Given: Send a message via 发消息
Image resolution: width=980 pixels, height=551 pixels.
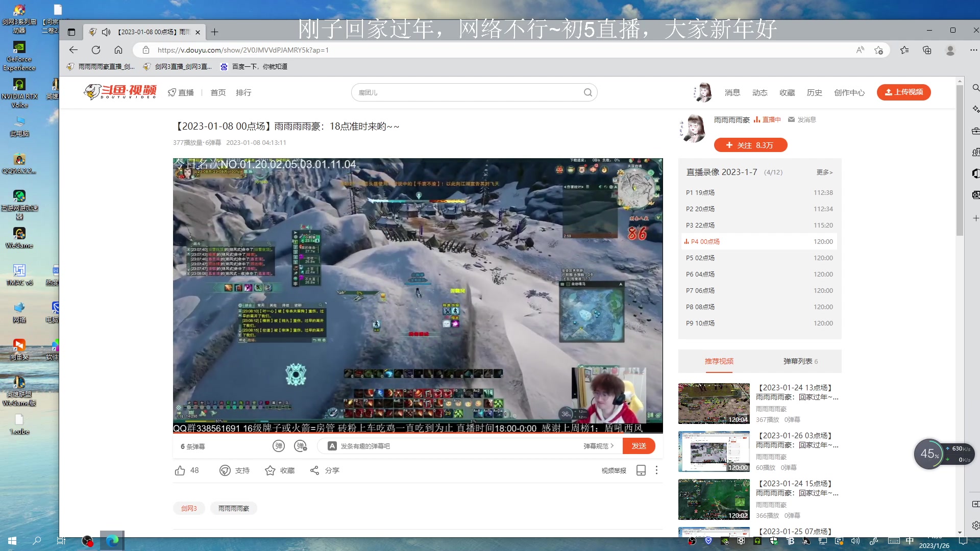Looking at the screenshot, I should (802, 119).
